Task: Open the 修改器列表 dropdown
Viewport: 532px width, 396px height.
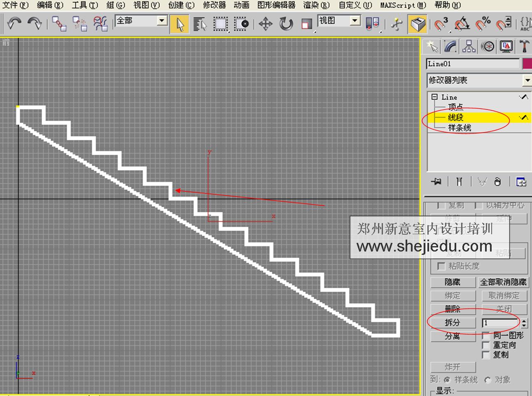Action: pyautogui.click(x=527, y=80)
